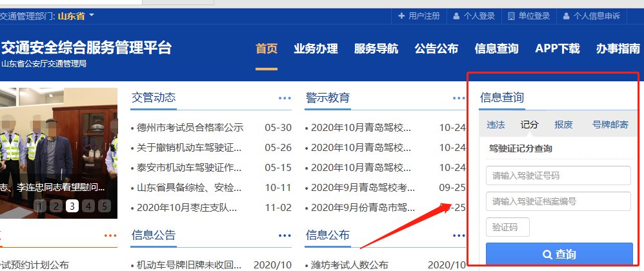
Task: Click the 个人登录 user icon
Action: point(456,16)
